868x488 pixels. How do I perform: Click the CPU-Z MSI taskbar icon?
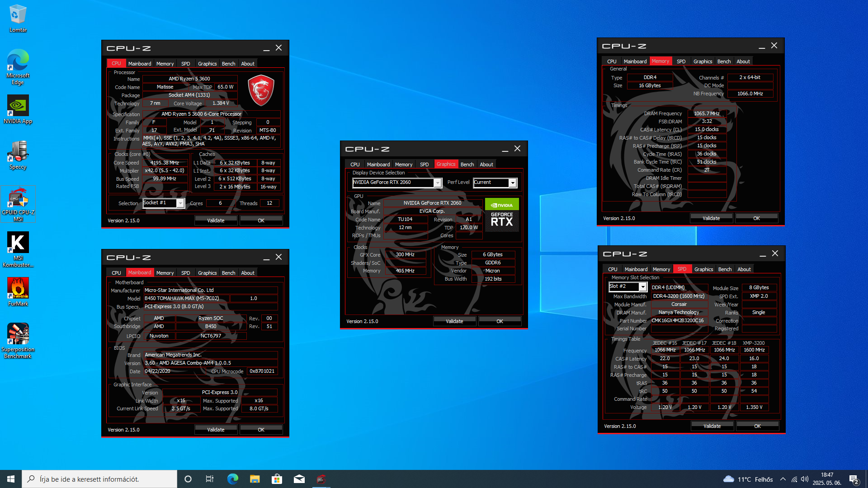[321, 479]
